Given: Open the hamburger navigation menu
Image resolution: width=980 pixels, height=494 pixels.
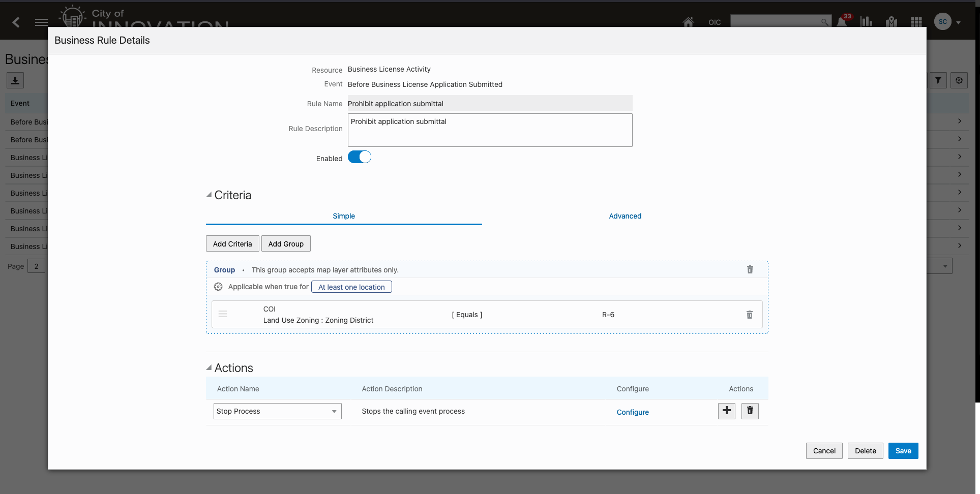Looking at the screenshot, I should [x=41, y=22].
